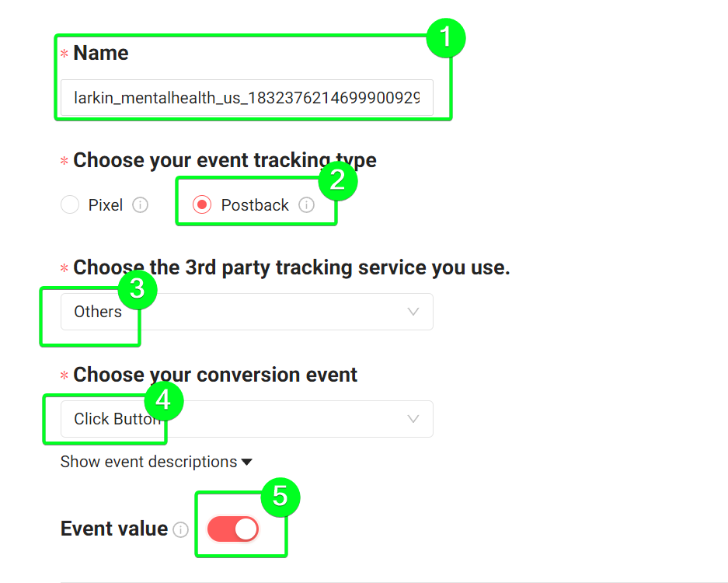Click the Pixel option label text
This screenshot has width=728, height=583.
106,205
